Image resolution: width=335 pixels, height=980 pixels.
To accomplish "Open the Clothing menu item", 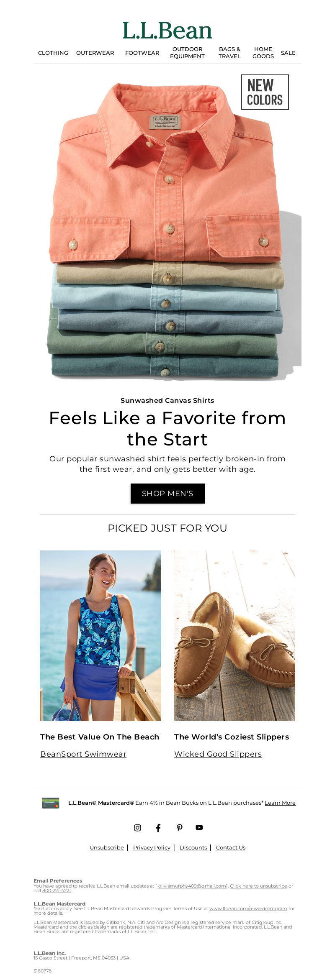I will (53, 53).
